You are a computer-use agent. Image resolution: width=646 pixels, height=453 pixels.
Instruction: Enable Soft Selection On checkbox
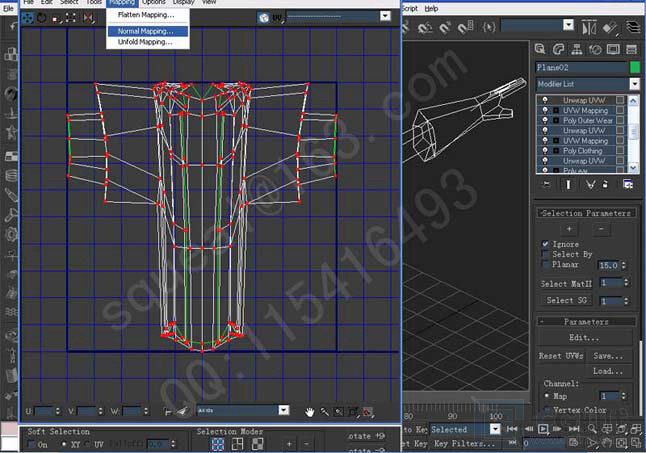pyautogui.click(x=31, y=445)
